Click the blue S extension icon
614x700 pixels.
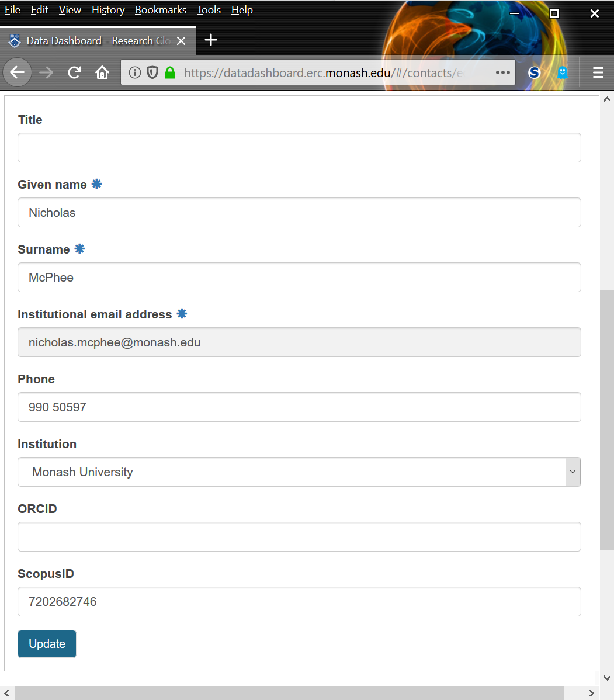[x=534, y=72]
